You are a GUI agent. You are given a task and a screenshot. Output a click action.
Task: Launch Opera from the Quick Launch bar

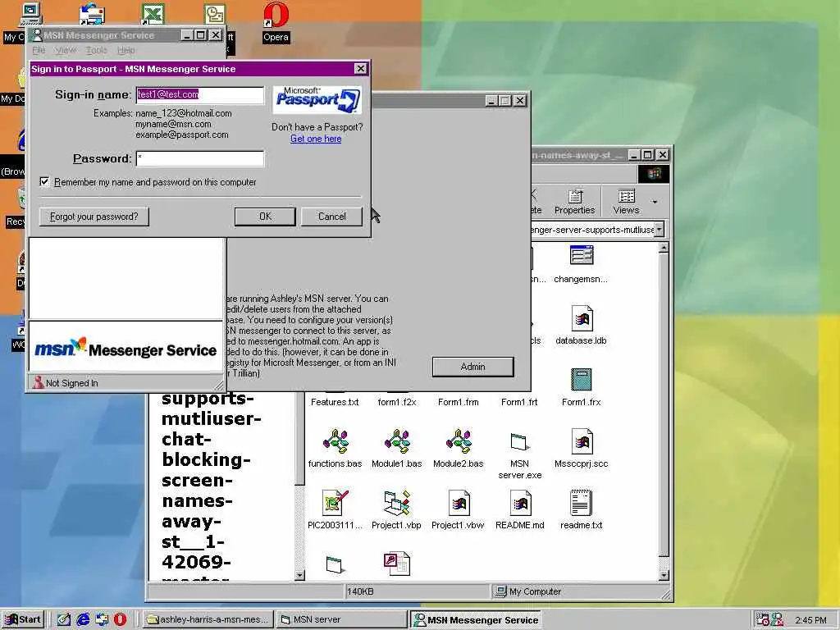tap(120, 619)
